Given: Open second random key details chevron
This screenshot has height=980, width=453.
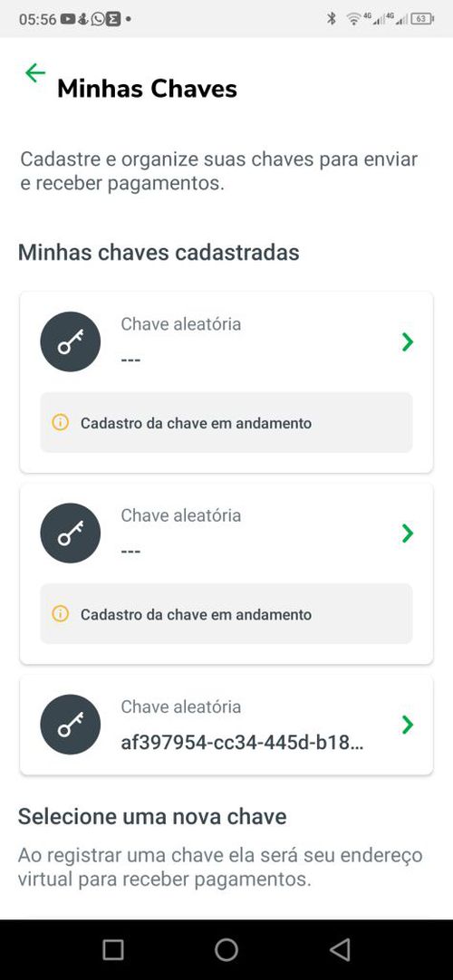Looking at the screenshot, I should pos(408,533).
